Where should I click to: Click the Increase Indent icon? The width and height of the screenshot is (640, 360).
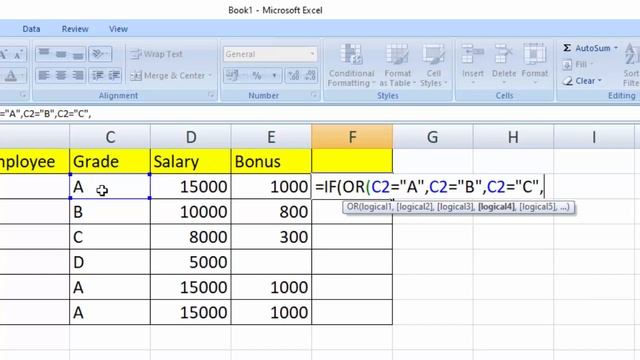pos(114,76)
